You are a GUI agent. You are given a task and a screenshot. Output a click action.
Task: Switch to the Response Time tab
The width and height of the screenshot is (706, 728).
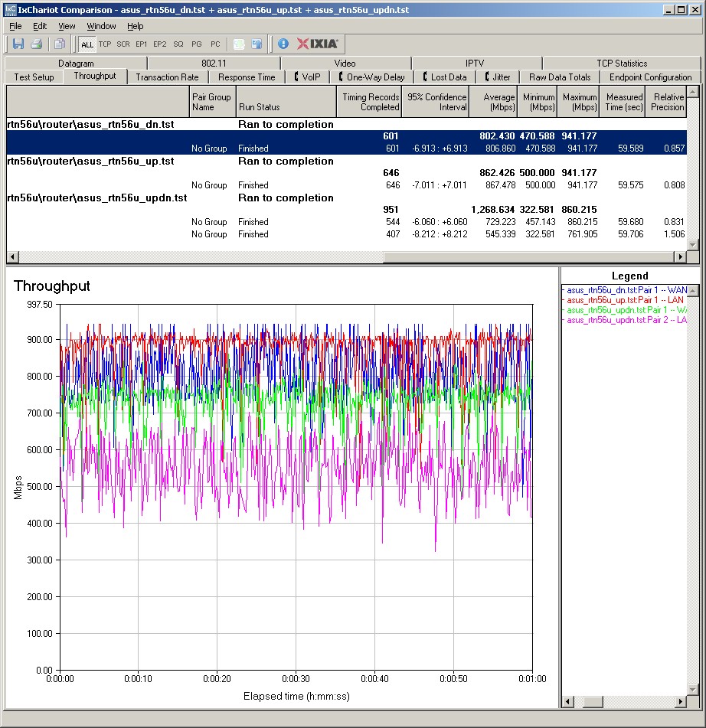247,77
